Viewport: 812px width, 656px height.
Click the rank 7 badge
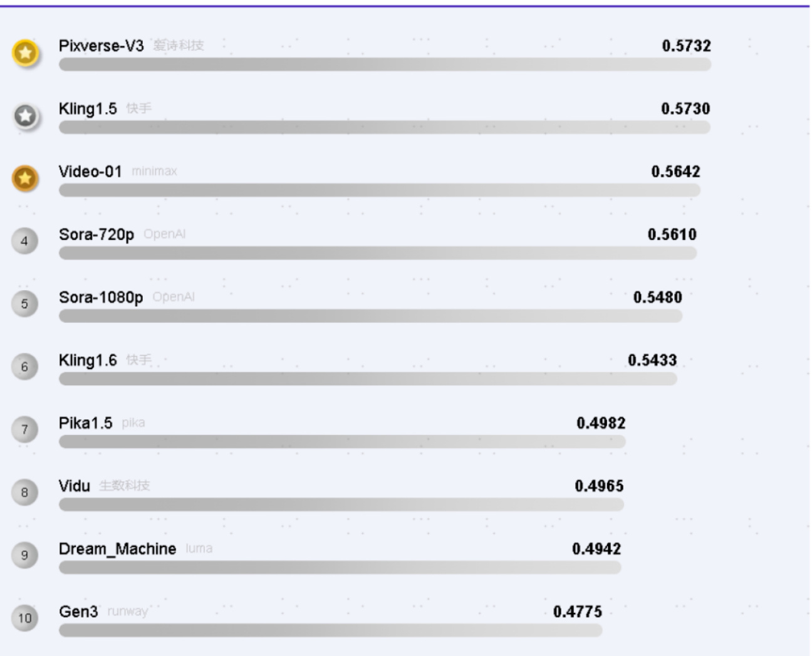click(x=24, y=429)
